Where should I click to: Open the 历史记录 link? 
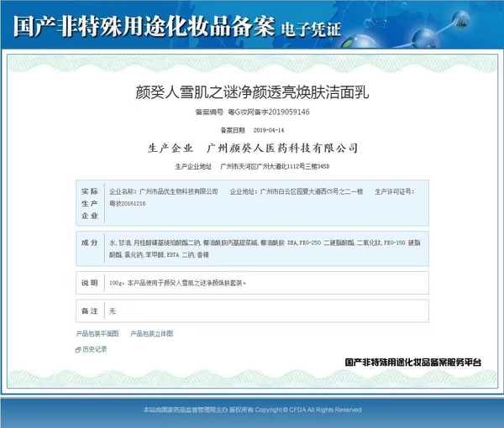[94, 349]
